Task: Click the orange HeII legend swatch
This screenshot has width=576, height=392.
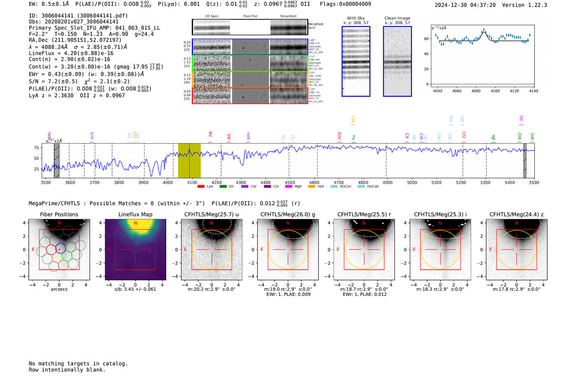Action: 311,187
